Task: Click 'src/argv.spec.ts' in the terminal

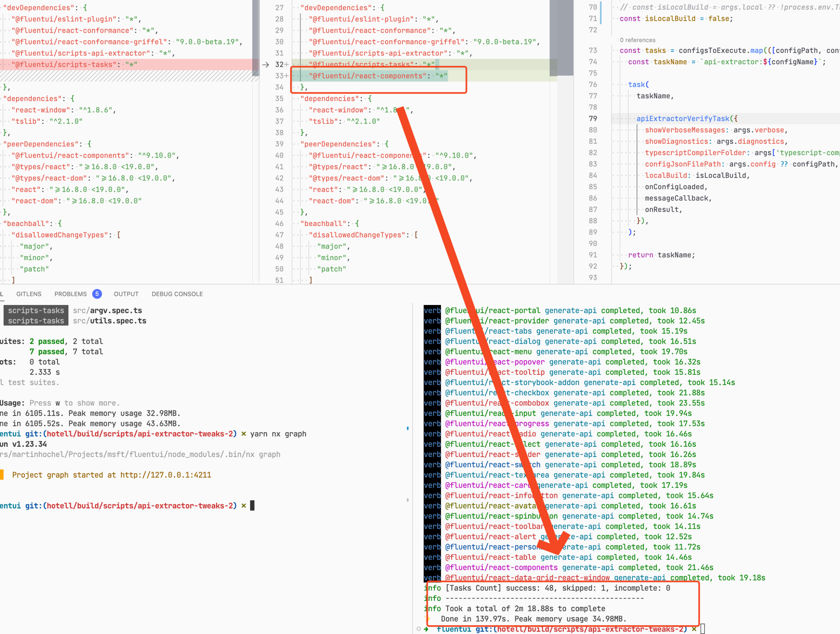Action: click(x=107, y=311)
